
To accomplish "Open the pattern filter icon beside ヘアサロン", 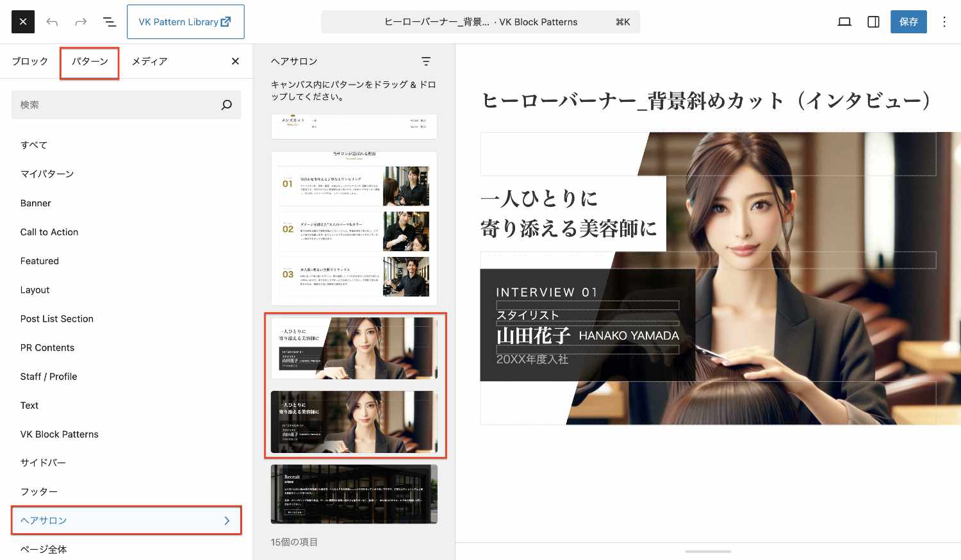I will click(426, 62).
